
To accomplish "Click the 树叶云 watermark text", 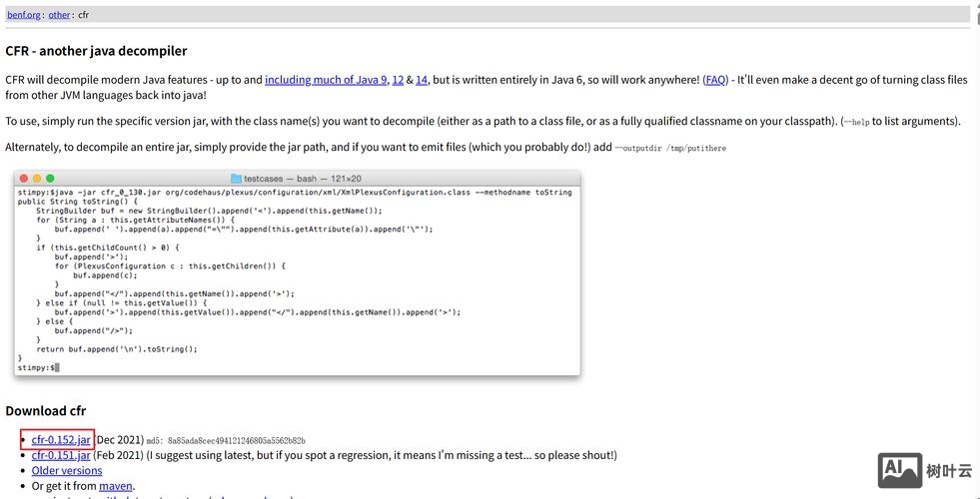I will [x=949, y=471].
